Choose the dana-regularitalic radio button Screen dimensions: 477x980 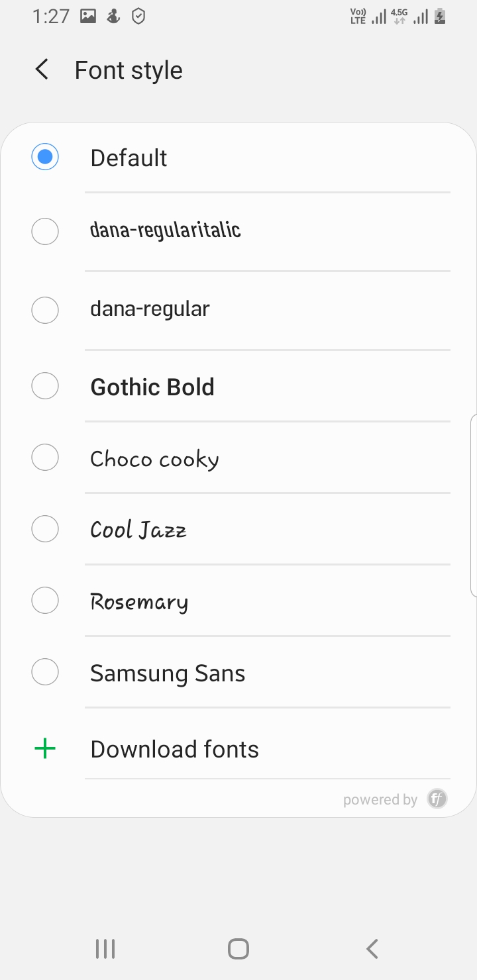coord(45,232)
